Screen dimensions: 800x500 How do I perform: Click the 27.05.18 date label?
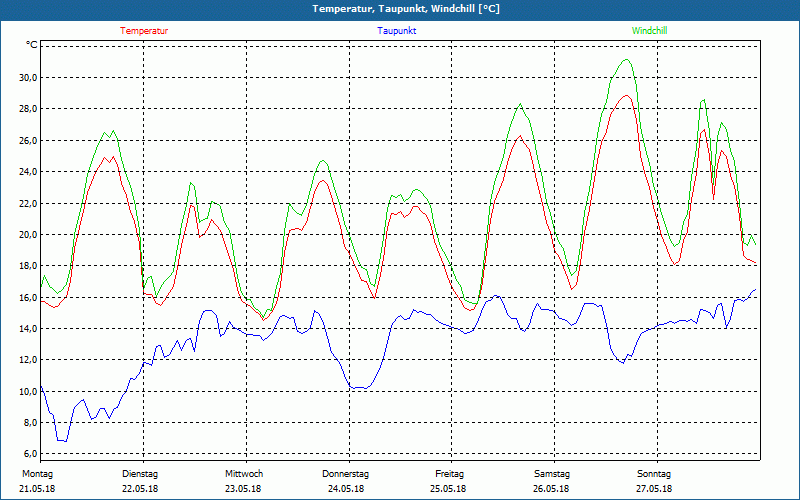click(654, 489)
